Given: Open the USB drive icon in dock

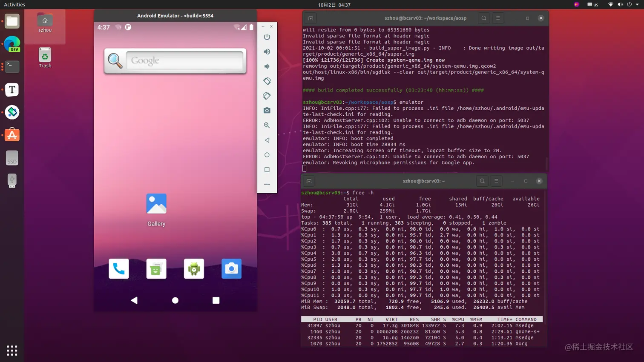Looking at the screenshot, I should tap(12, 181).
